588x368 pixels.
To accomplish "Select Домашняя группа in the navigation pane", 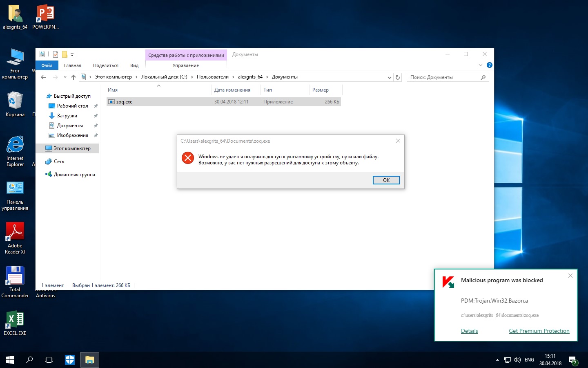I will click(x=74, y=175).
